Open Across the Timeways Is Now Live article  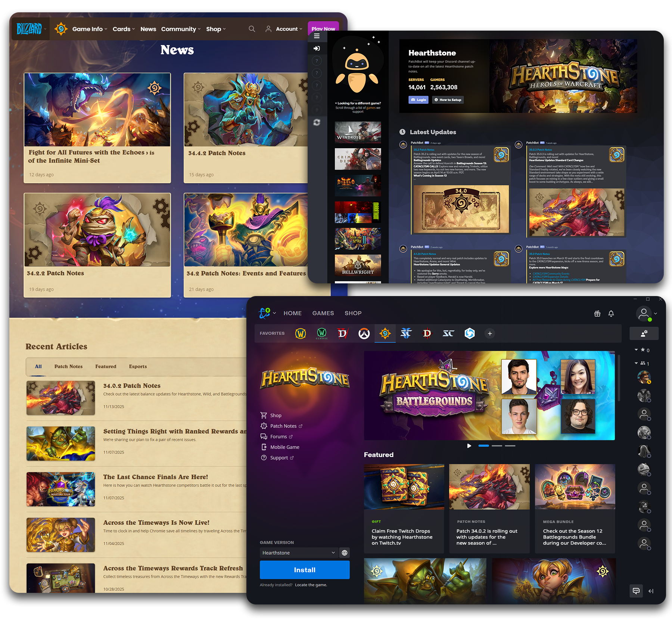pos(156,522)
